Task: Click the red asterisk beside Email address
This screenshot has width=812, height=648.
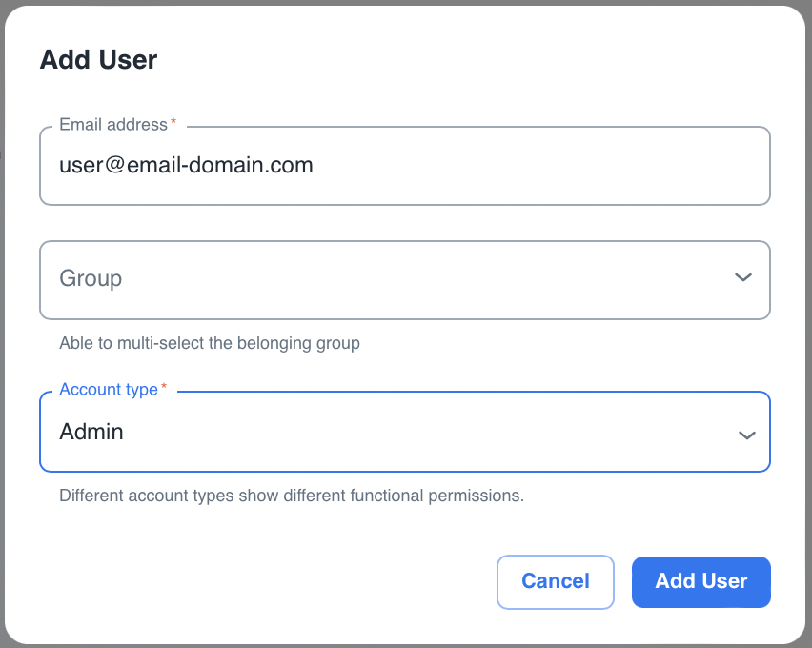Action: pos(173,124)
